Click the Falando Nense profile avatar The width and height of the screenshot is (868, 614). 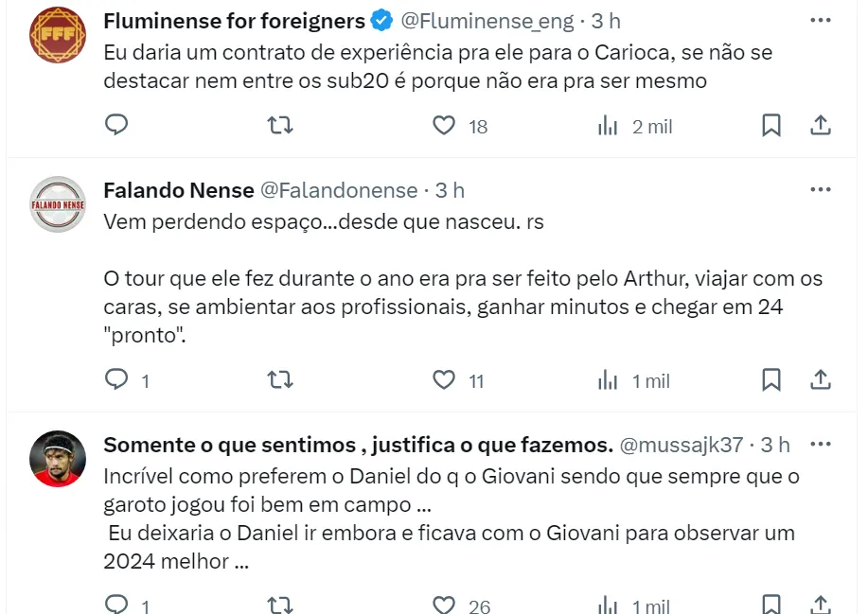pos(58,204)
